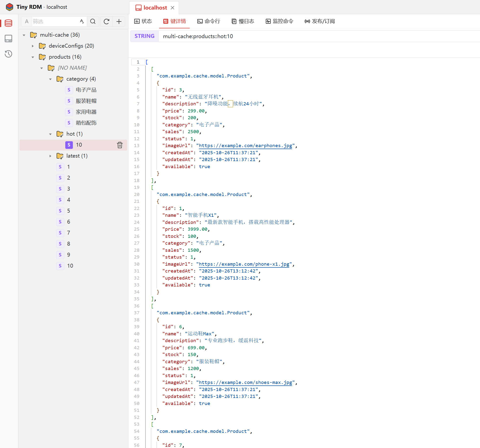The image size is (480, 448).
Task: Open the earphones.jpg image URL link
Action: point(245,146)
